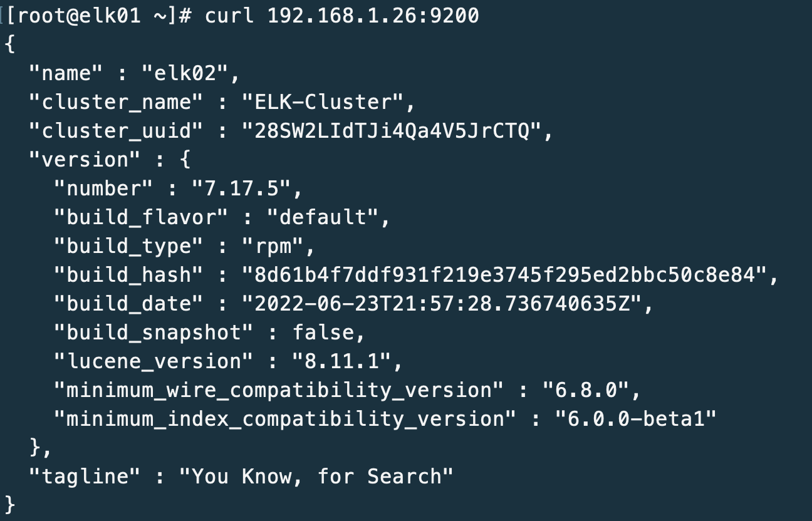Click the curl command in the prompt line

(229, 15)
